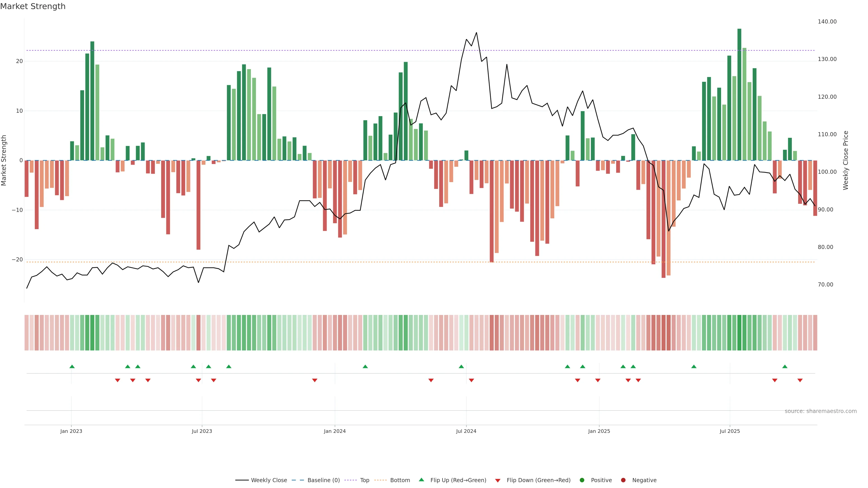Click the Market Strength chart title
This screenshot has width=868, height=488.
[33, 6]
